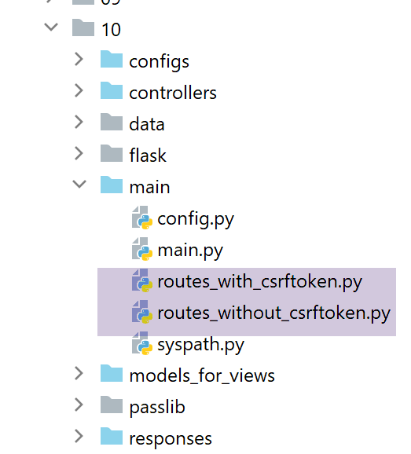Click the configs folder icon
The height and width of the screenshot is (454, 411).
(111, 59)
